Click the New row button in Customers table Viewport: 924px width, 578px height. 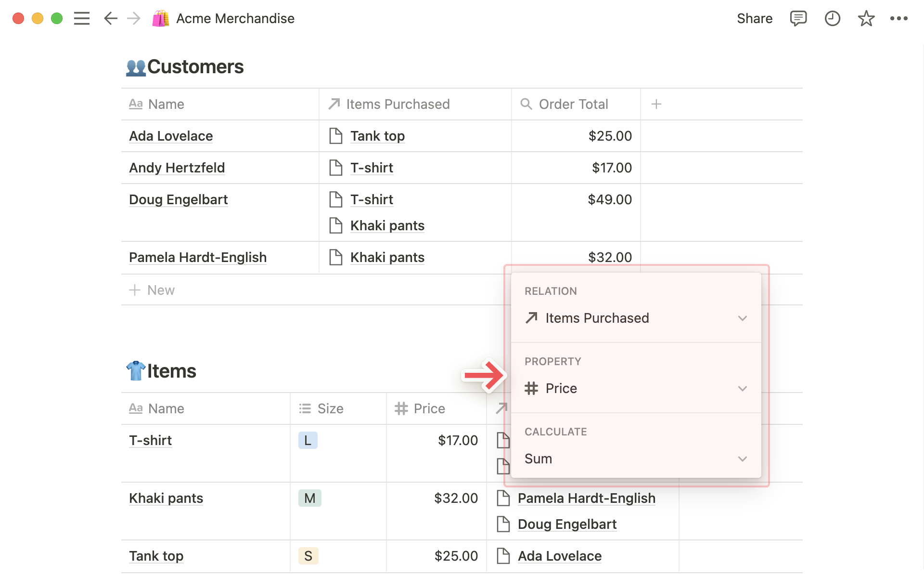click(152, 289)
